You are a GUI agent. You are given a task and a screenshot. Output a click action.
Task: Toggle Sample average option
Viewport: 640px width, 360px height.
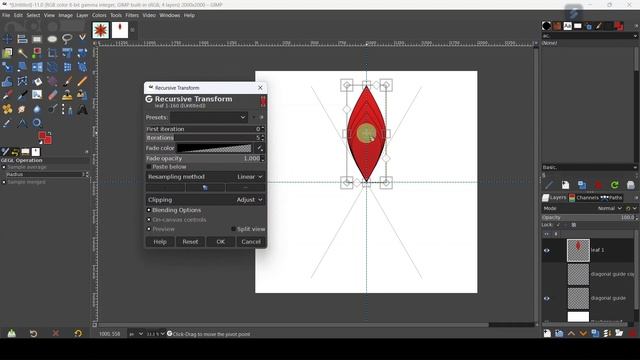coord(4,167)
